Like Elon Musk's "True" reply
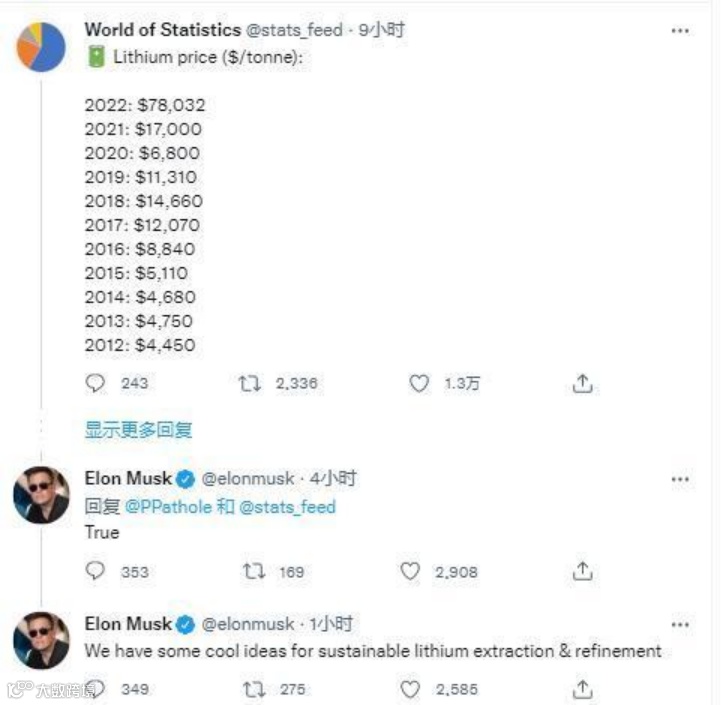 tap(410, 571)
